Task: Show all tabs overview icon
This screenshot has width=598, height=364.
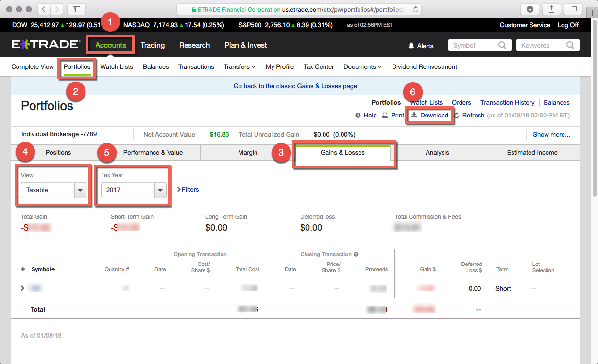Action: pyautogui.click(x=574, y=9)
